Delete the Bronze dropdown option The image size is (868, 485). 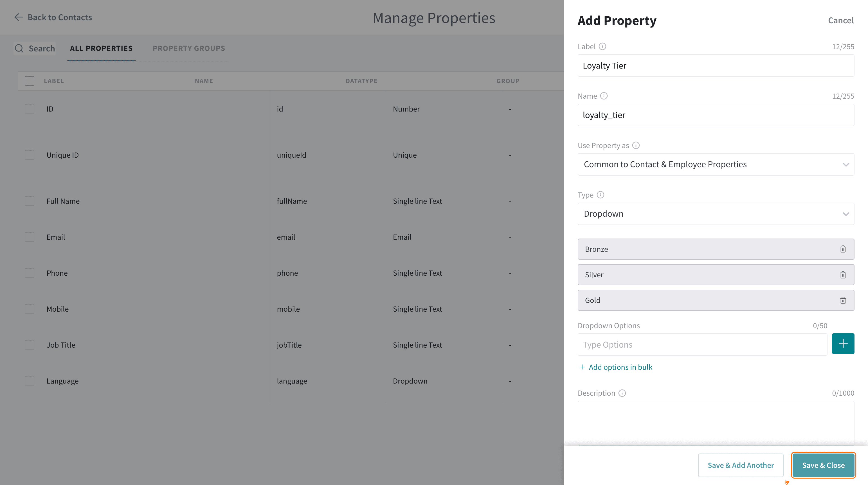[x=843, y=249]
